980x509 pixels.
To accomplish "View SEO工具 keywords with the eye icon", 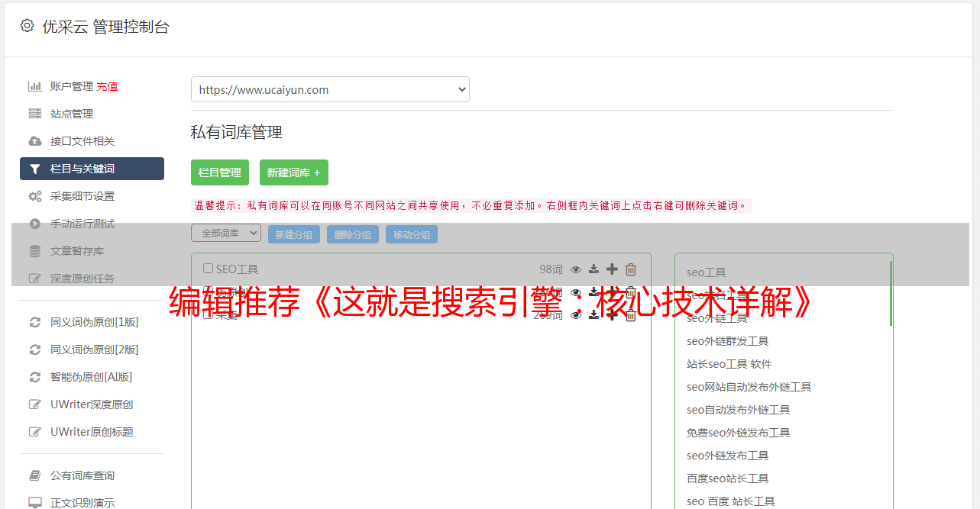I will point(576,269).
